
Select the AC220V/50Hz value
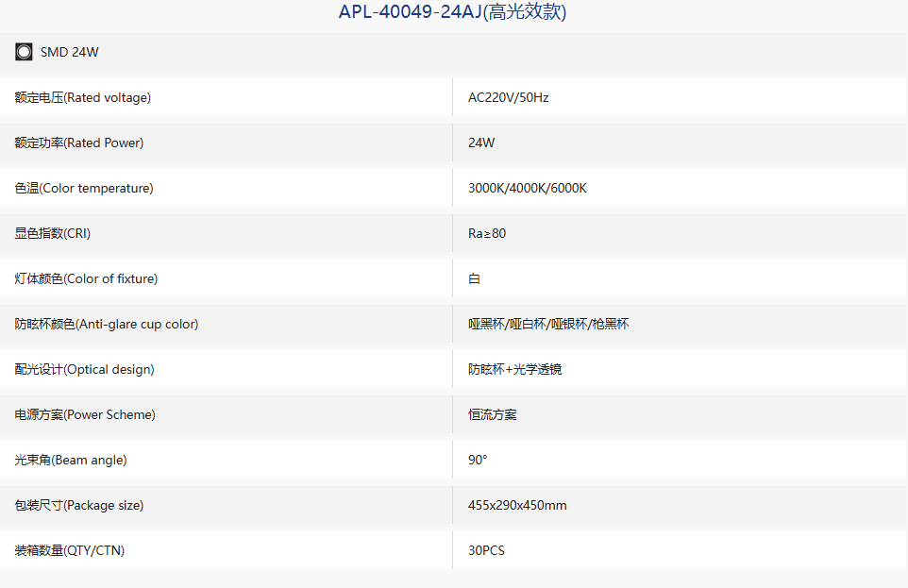[509, 97]
